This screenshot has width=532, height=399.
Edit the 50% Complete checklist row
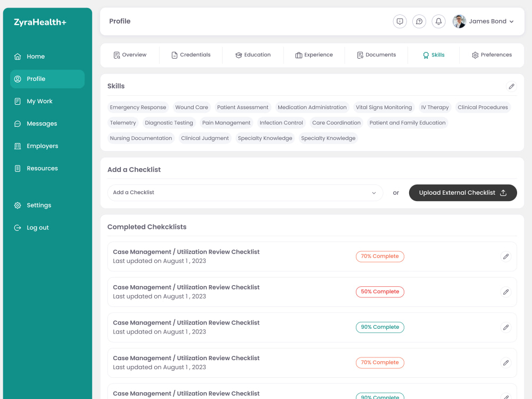pos(505,292)
